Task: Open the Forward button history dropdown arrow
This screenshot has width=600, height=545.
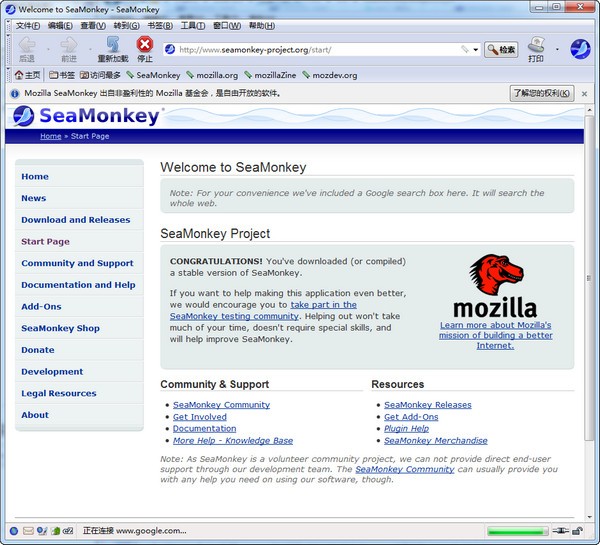Action: click(90, 49)
